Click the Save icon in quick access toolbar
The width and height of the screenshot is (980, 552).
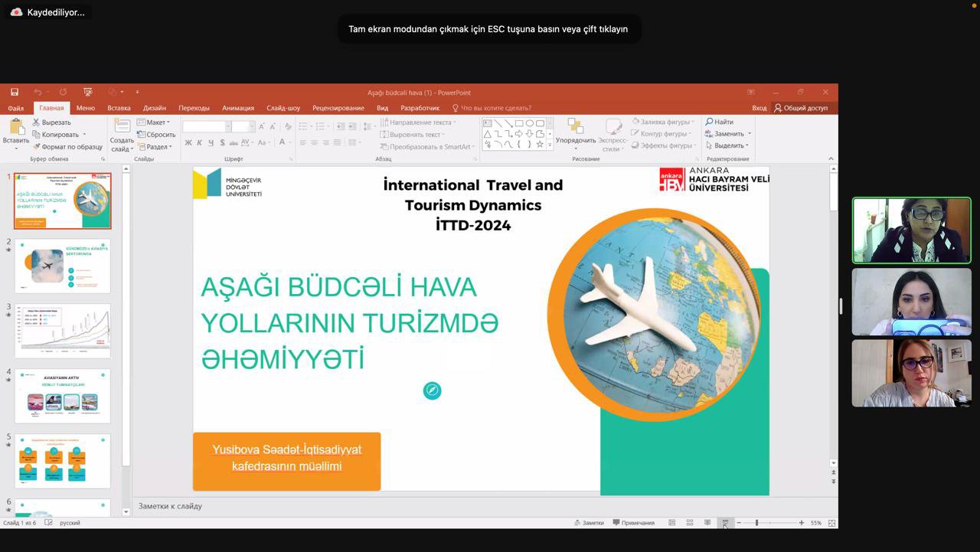pos(15,93)
